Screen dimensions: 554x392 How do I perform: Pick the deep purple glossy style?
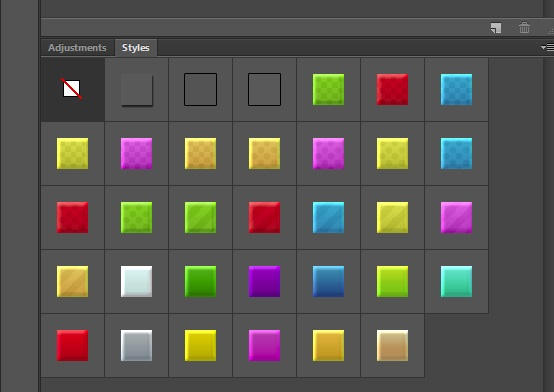[x=264, y=281]
